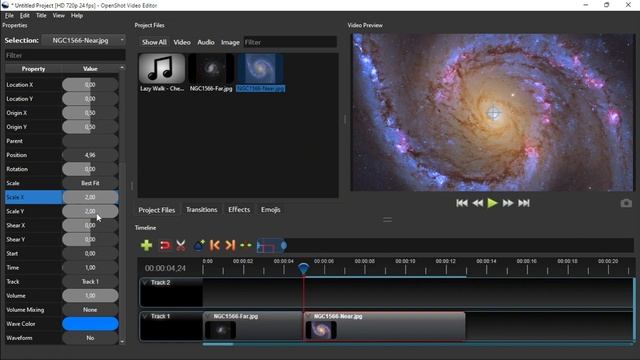Toggle the snapping magnet tool
This screenshot has width=640, height=360.
[165, 245]
